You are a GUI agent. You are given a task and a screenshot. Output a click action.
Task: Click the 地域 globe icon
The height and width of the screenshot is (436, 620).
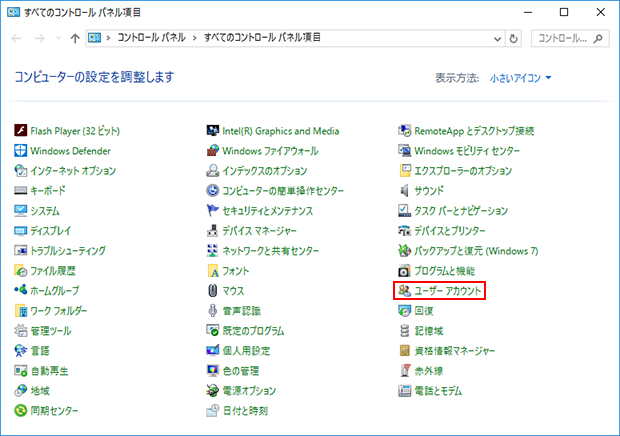click(20, 391)
